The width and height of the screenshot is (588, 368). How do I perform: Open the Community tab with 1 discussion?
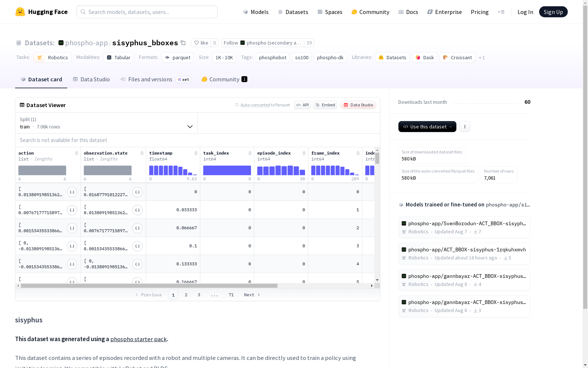click(x=224, y=79)
